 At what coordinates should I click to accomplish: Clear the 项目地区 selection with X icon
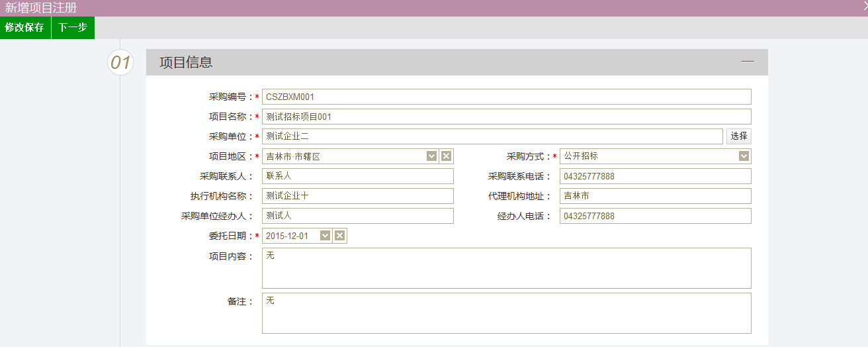click(446, 156)
